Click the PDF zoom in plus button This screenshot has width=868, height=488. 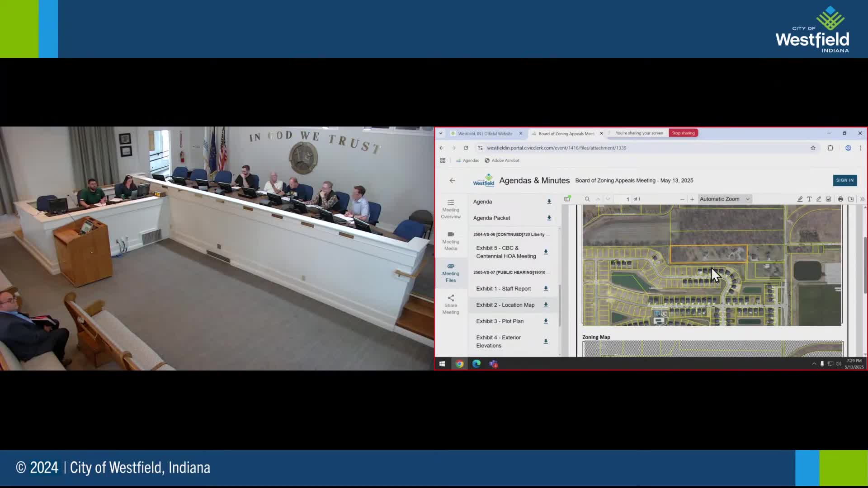(x=692, y=199)
